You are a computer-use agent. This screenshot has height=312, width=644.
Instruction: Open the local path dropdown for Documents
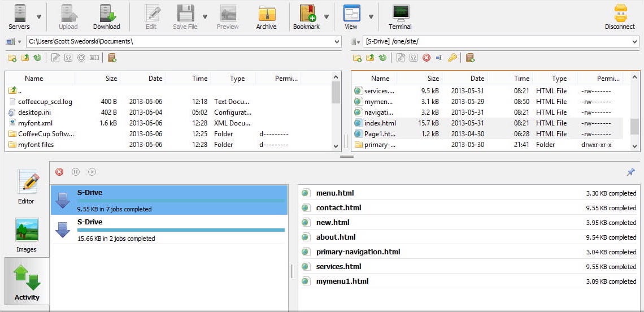(x=337, y=41)
